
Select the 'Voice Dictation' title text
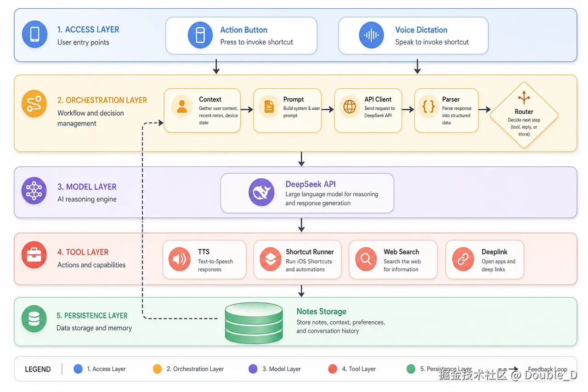pos(421,30)
